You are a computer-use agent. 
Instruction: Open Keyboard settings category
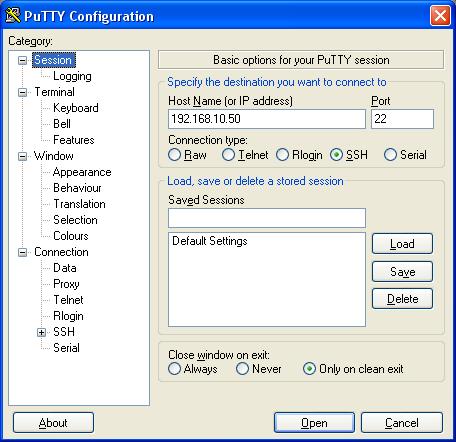coord(76,108)
